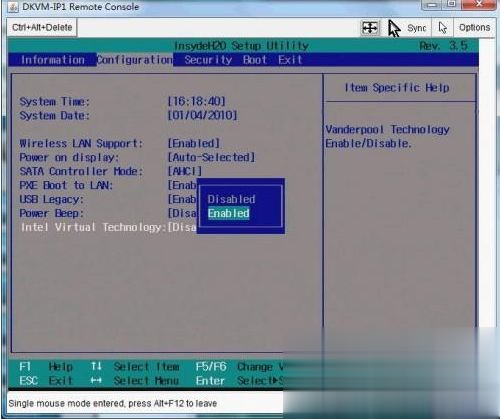Click the F5/F6 key hint
Screen dimensions: 500x419
point(211,367)
